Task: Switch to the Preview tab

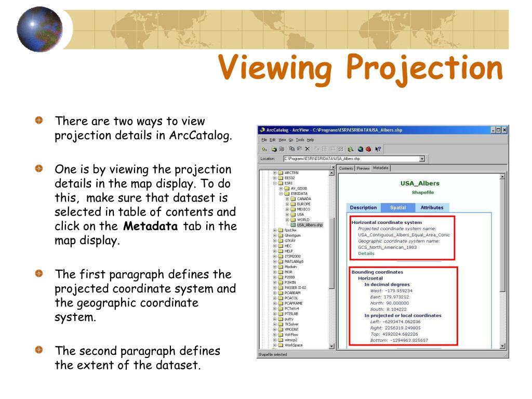Action: pos(363,168)
